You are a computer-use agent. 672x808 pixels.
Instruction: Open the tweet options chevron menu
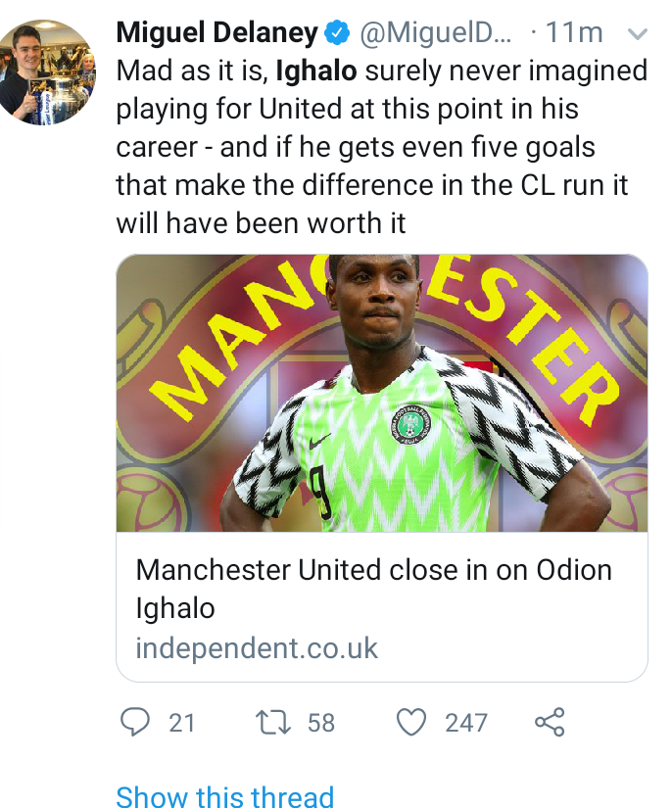637,34
